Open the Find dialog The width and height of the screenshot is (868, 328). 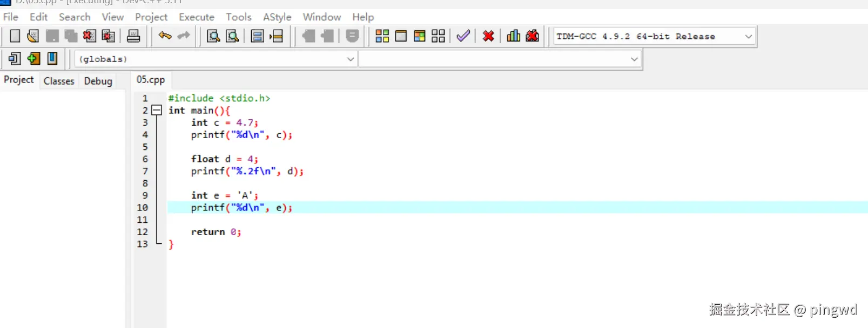click(x=213, y=36)
